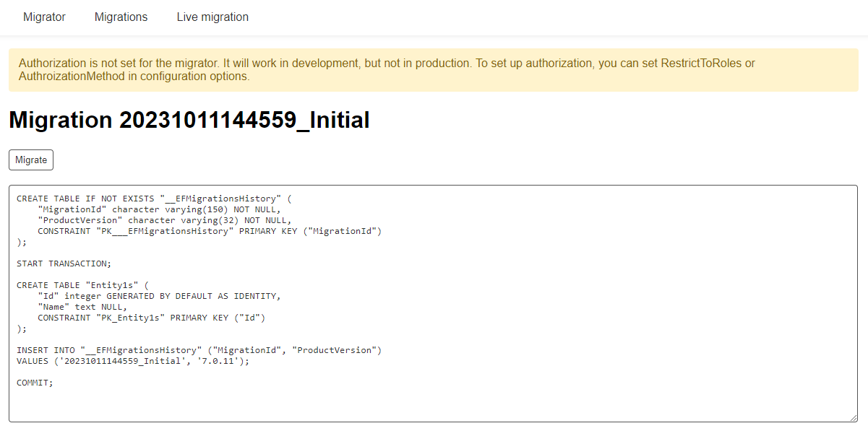Click the VALUES line with '7.0.11'
The height and width of the screenshot is (431, 868).
click(x=132, y=361)
